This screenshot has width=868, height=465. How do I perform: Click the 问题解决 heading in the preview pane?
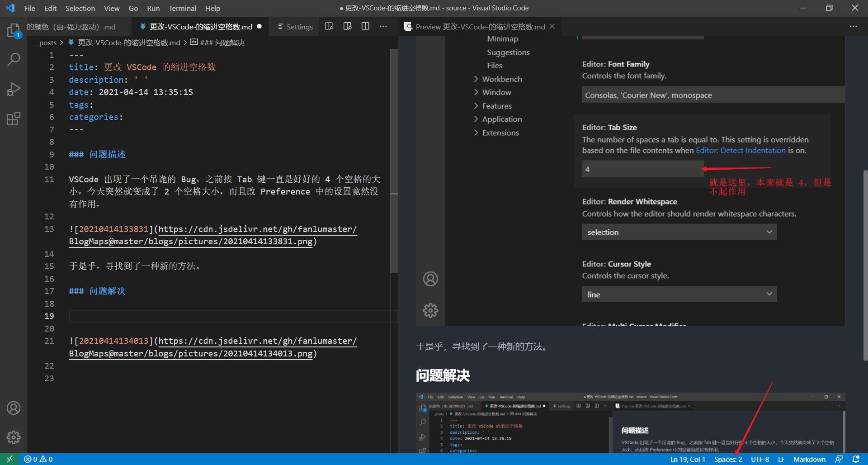pyautogui.click(x=443, y=375)
